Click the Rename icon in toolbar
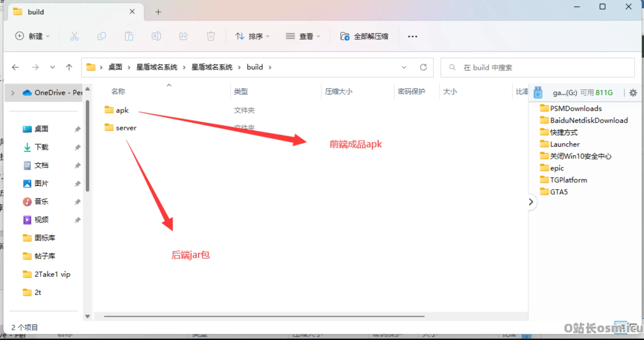This screenshot has width=644, height=340. (x=156, y=36)
